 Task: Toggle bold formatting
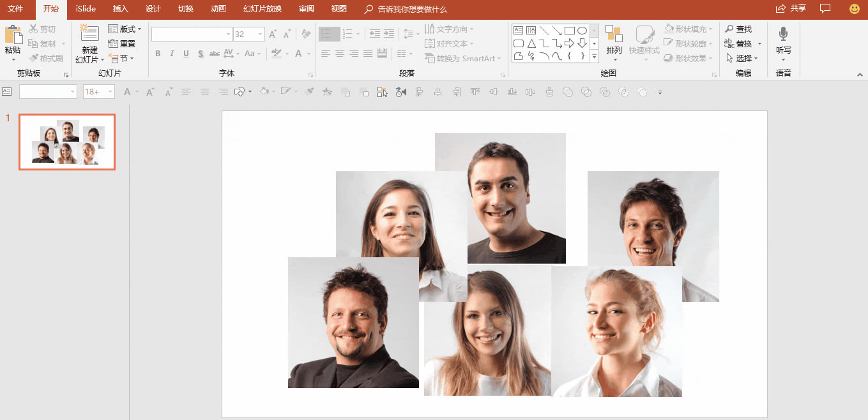pos(157,54)
